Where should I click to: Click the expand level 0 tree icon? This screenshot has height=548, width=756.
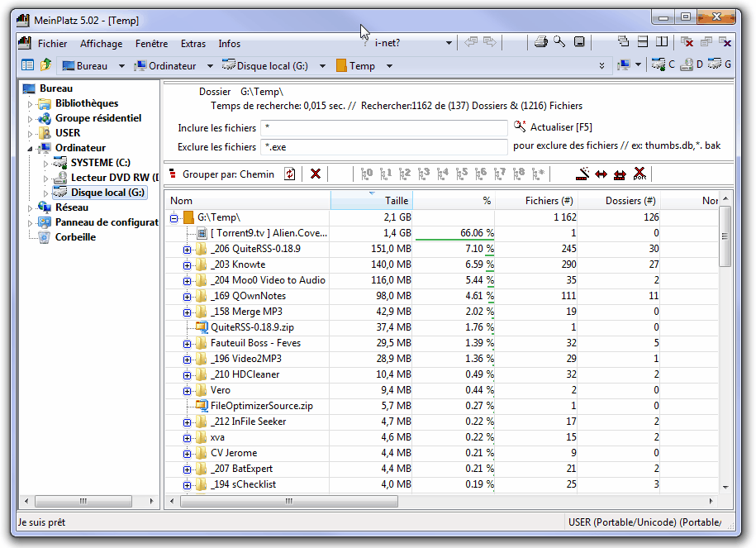[366, 174]
